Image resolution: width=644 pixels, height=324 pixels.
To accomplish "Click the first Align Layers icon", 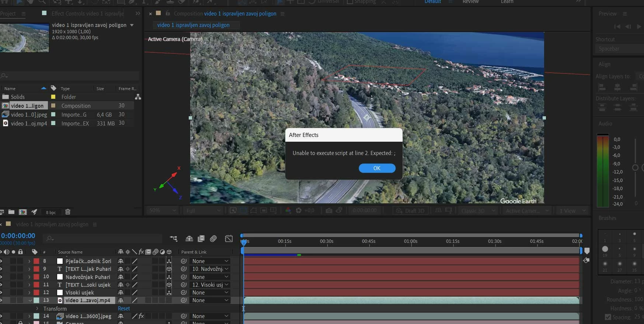I will tap(602, 87).
